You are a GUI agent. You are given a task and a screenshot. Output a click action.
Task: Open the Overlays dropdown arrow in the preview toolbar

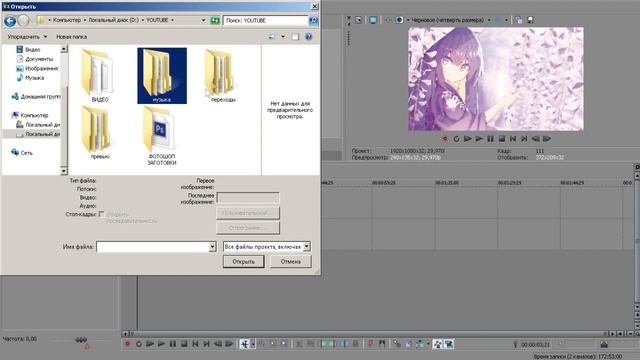point(507,20)
